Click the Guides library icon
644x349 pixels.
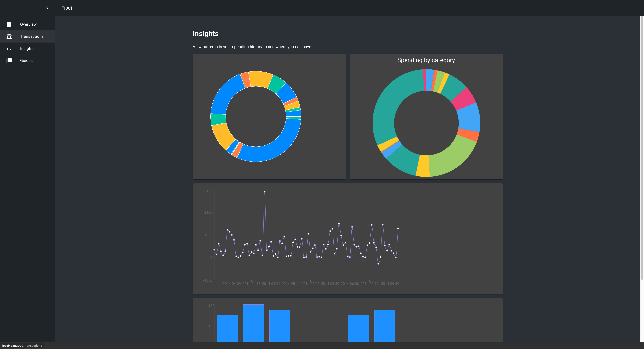point(9,61)
